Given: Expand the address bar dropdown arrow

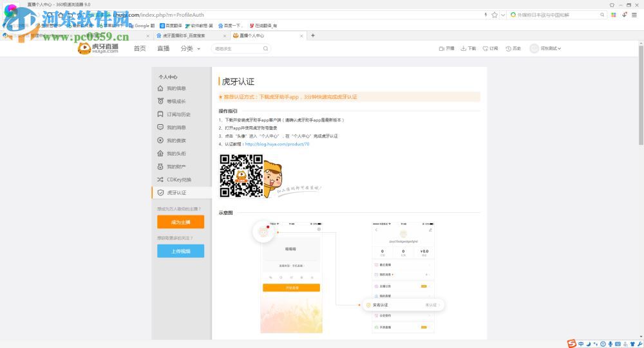Looking at the screenshot, I should pos(503,15).
